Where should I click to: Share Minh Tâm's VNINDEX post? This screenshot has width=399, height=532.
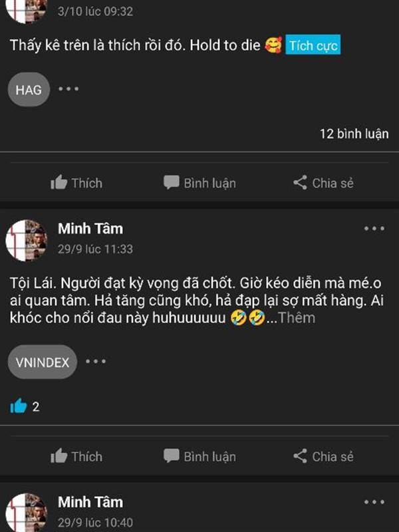coord(323,456)
